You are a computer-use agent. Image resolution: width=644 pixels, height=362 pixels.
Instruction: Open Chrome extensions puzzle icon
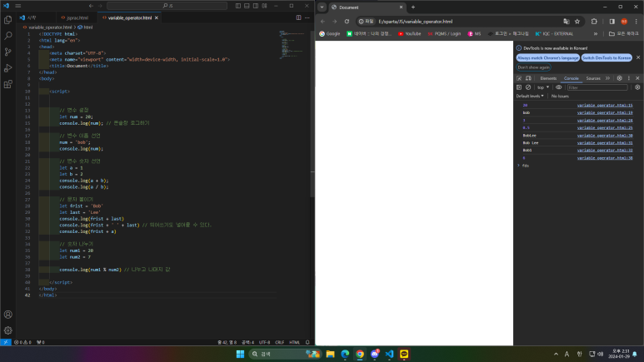594,22
